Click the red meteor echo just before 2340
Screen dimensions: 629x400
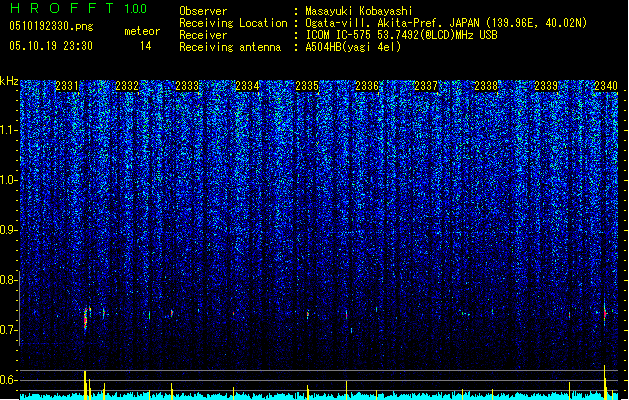pyautogui.click(x=605, y=313)
